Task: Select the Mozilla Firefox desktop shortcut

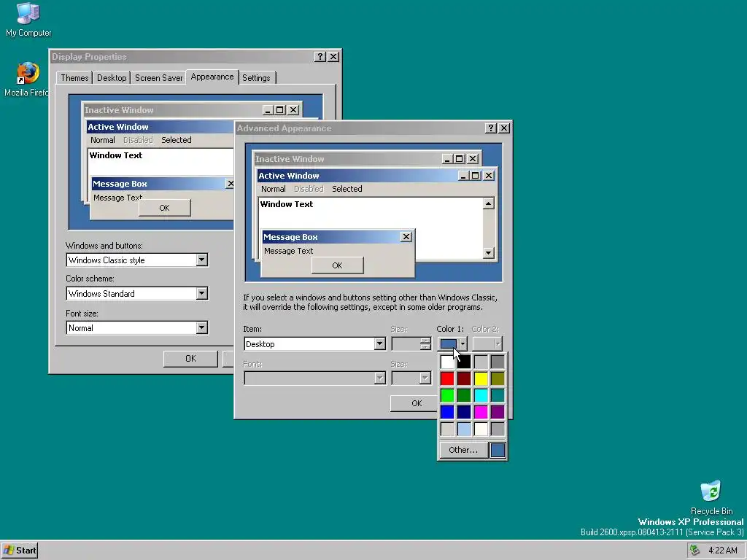Action: (x=26, y=79)
